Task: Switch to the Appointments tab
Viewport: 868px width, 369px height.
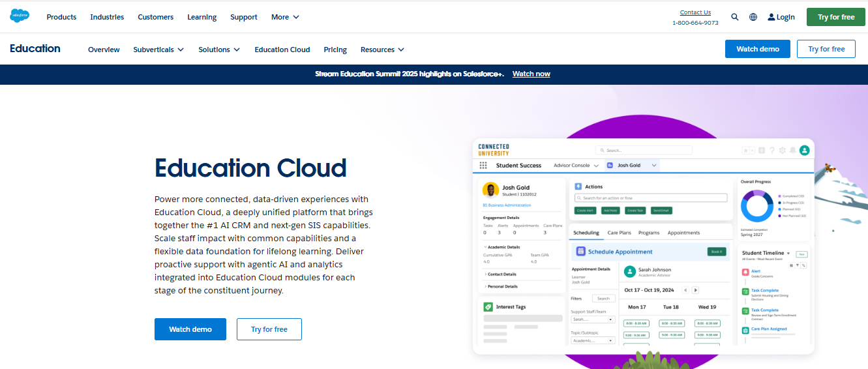Action: click(683, 233)
